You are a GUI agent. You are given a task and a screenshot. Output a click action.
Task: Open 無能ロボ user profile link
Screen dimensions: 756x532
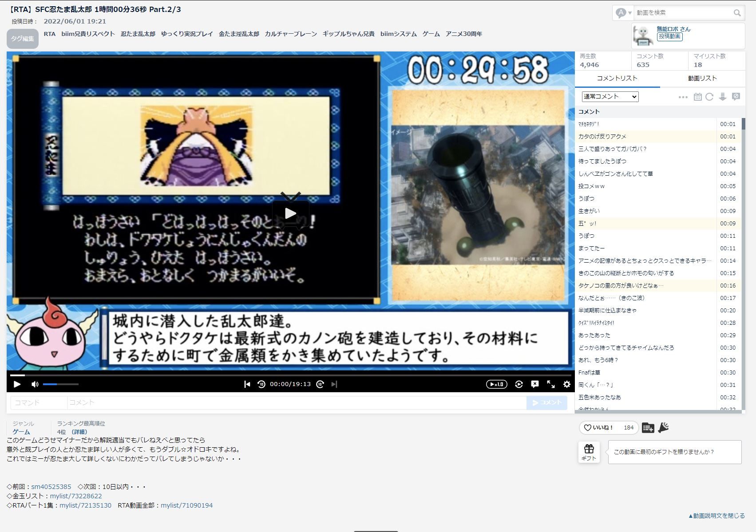[x=673, y=29]
